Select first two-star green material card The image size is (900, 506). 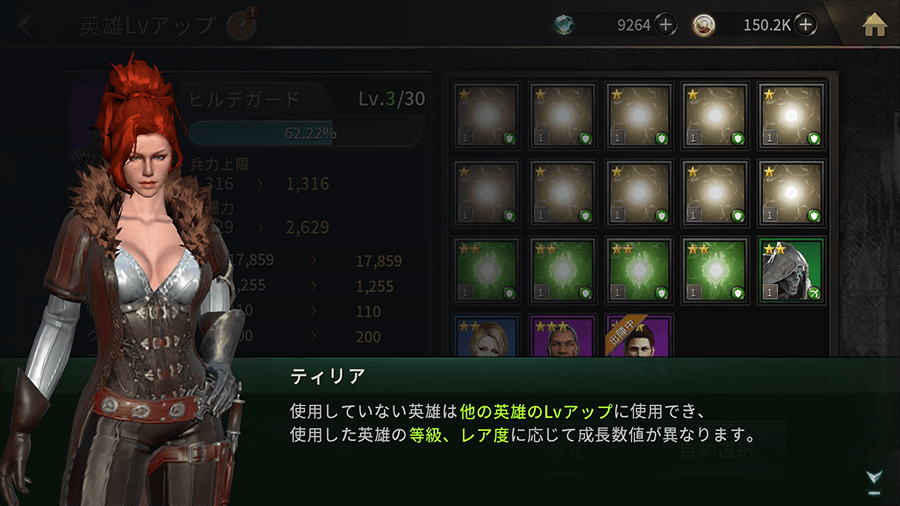(x=486, y=270)
